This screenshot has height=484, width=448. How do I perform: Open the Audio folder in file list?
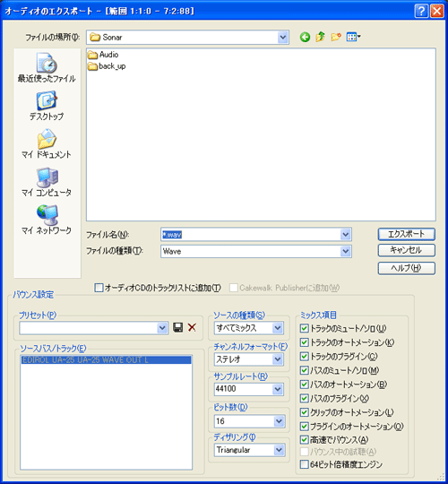[103, 55]
